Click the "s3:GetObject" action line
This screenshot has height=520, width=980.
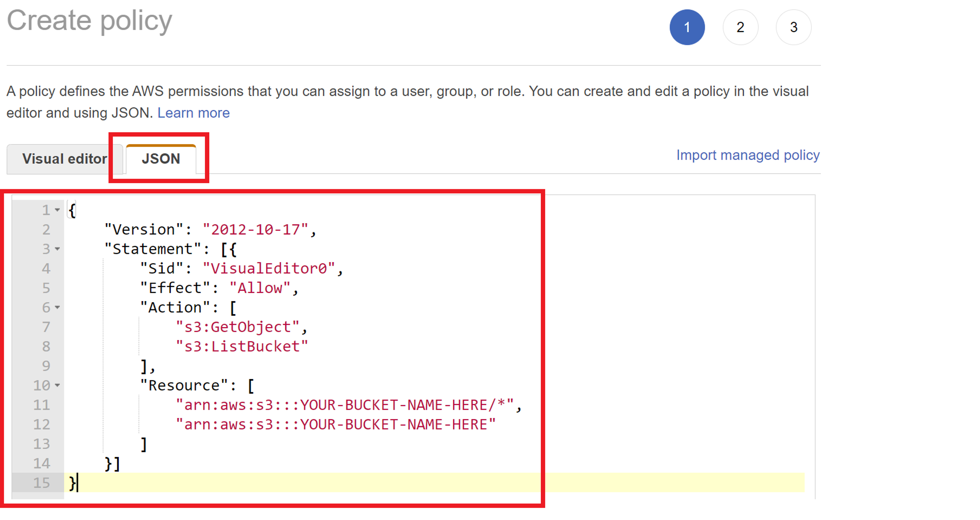click(238, 327)
